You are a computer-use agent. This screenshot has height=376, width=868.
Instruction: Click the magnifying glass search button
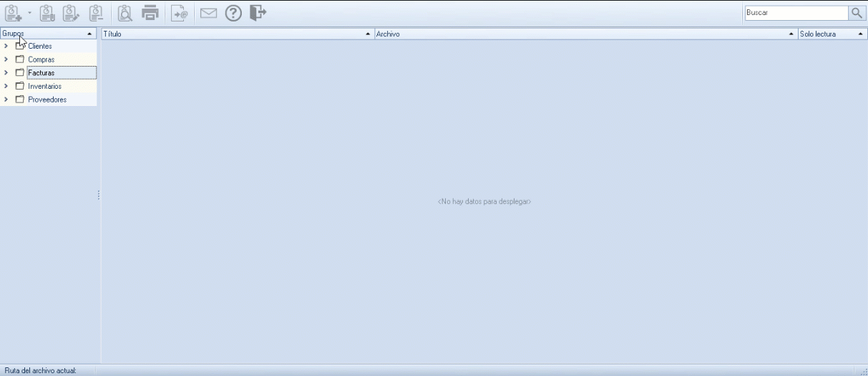pyautogui.click(x=857, y=13)
